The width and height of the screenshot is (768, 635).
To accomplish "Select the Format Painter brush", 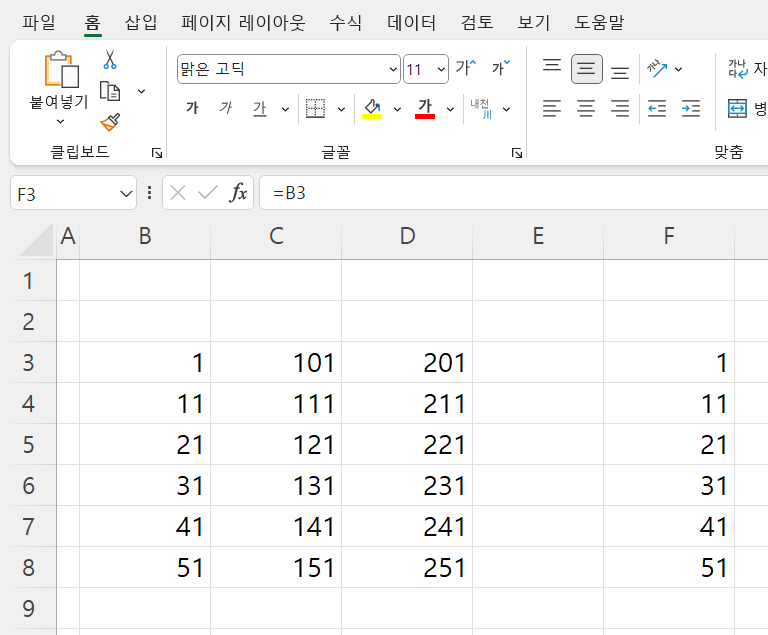I will 110,122.
